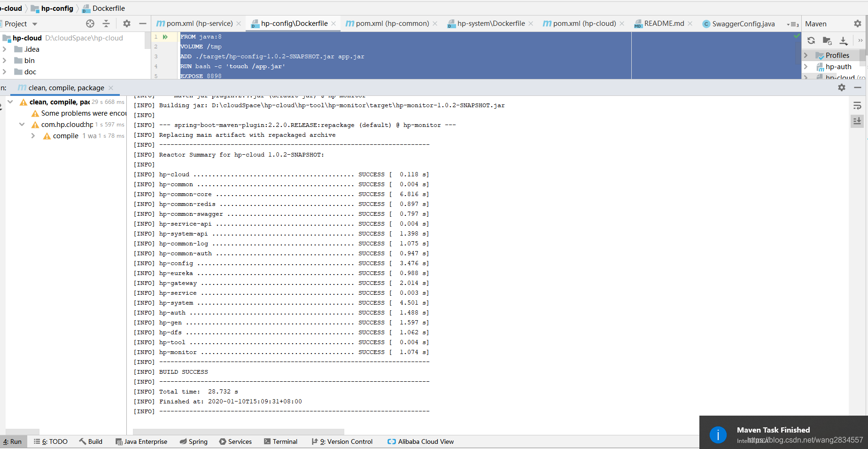Reimport all Maven projects
Screen dimensions: 868x449
pyautogui.click(x=811, y=40)
